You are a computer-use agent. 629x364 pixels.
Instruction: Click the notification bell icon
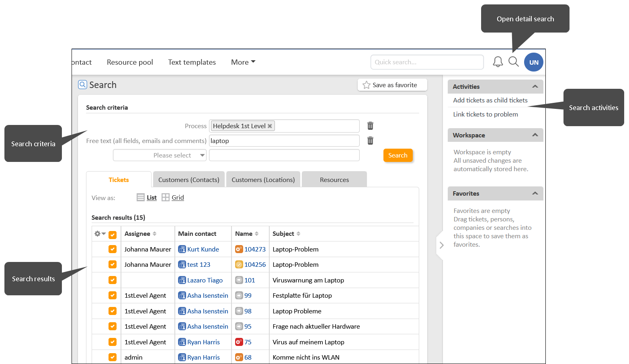[498, 62]
